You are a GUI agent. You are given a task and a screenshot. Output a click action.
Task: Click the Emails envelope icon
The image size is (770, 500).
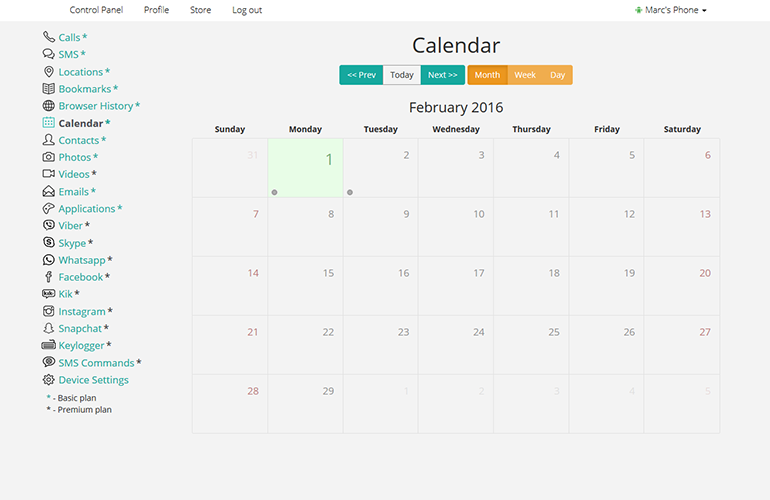pyautogui.click(x=49, y=191)
